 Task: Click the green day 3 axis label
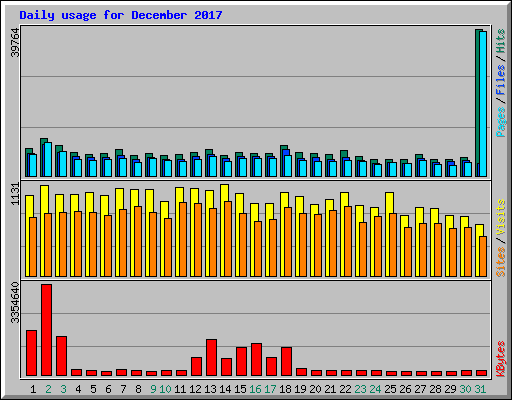63,389
